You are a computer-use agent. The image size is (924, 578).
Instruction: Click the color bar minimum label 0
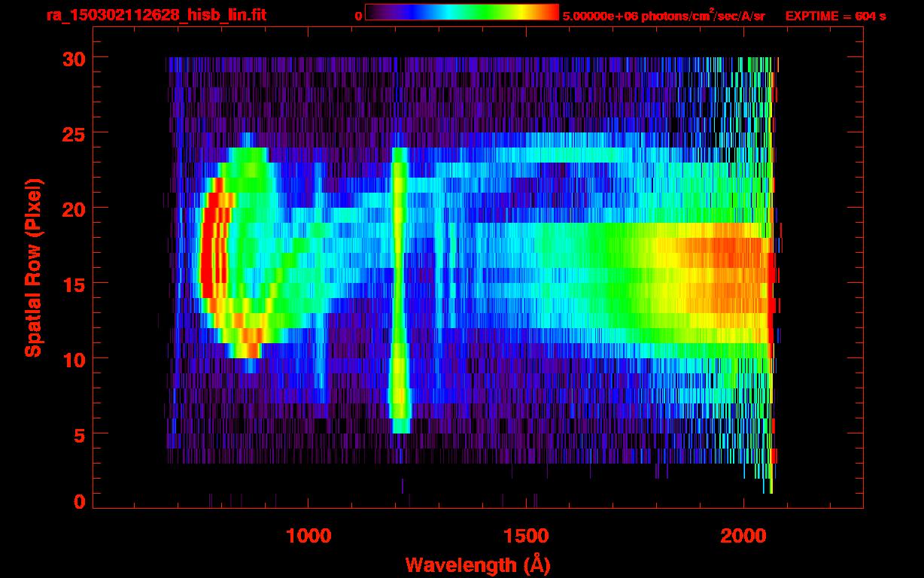click(359, 16)
